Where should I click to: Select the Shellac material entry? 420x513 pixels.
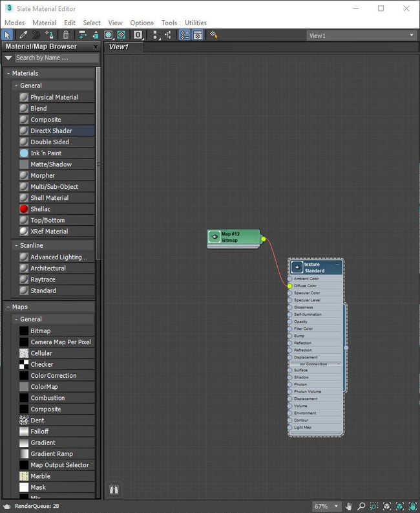(57, 209)
